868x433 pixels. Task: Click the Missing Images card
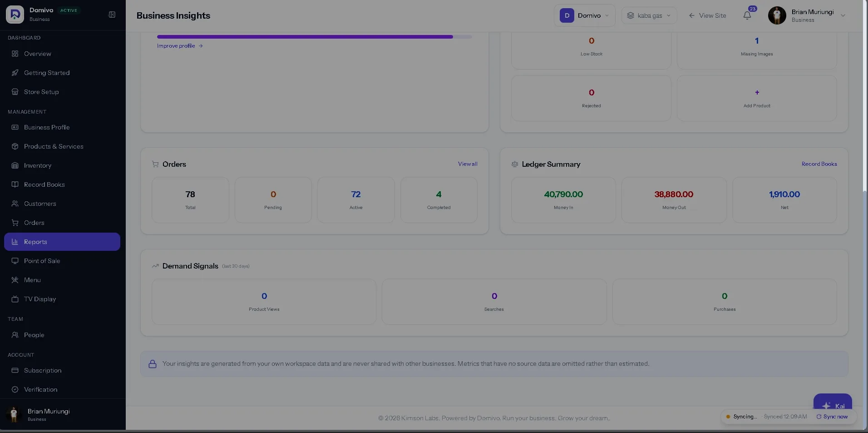click(x=757, y=50)
